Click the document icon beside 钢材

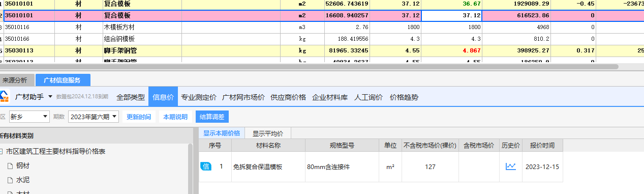[x=10, y=165]
